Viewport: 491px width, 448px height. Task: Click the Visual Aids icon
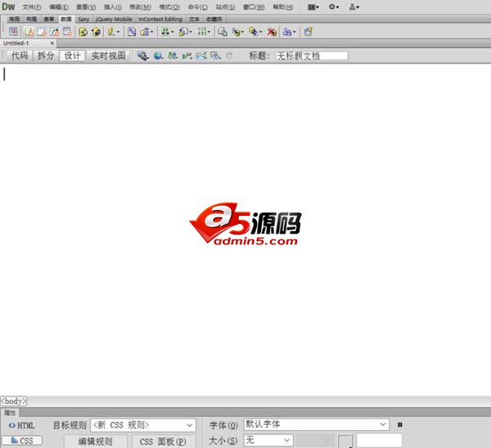click(215, 56)
